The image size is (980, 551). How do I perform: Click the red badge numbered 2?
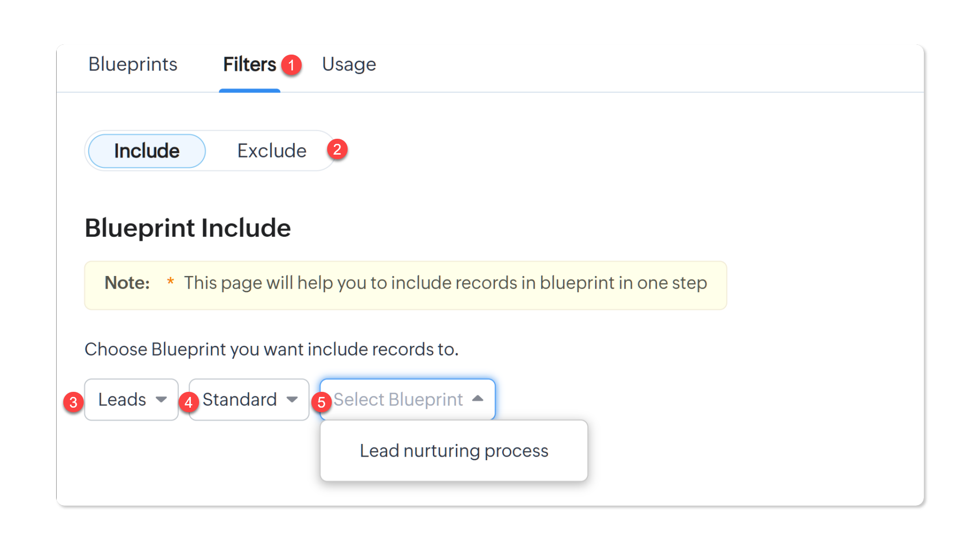337,149
